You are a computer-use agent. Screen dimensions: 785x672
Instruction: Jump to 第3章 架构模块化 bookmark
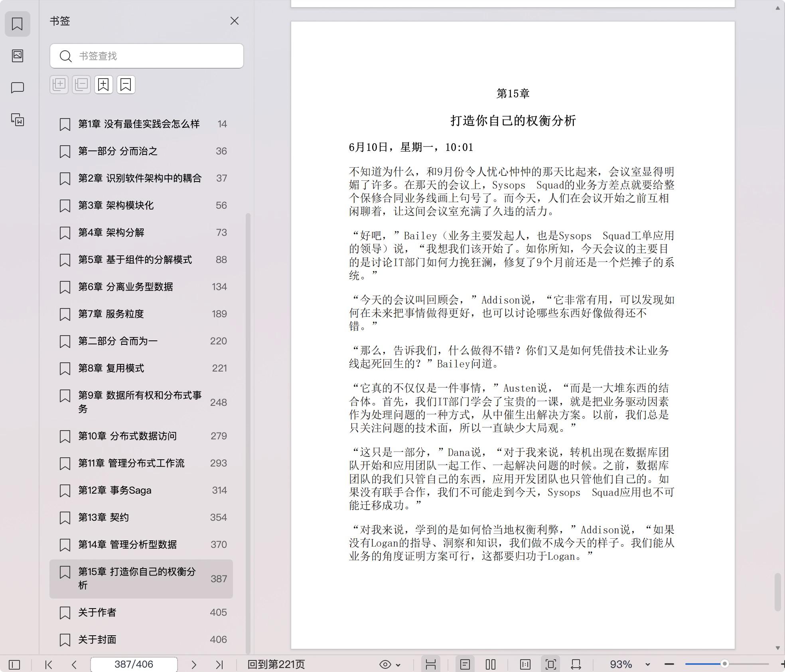click(x=141, y=206)
